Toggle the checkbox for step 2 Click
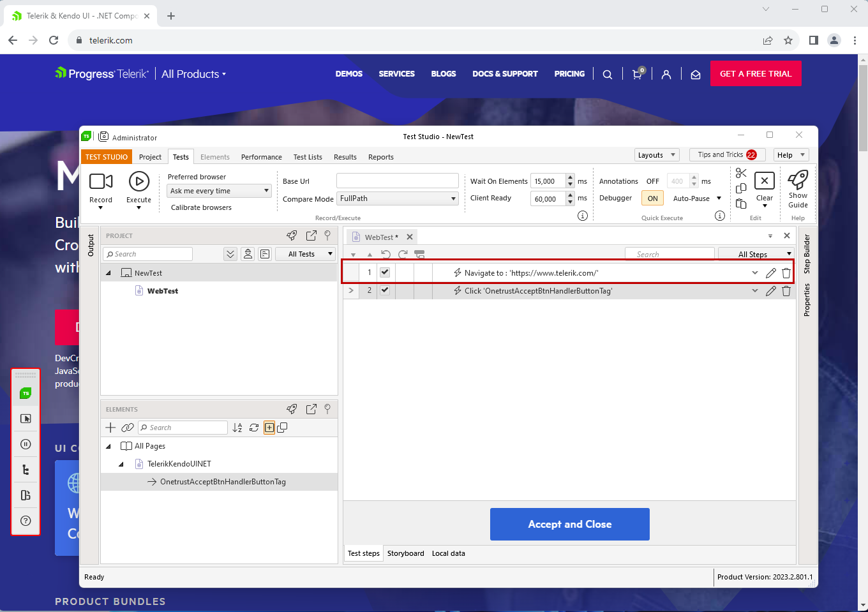 [x=385, y=290]
